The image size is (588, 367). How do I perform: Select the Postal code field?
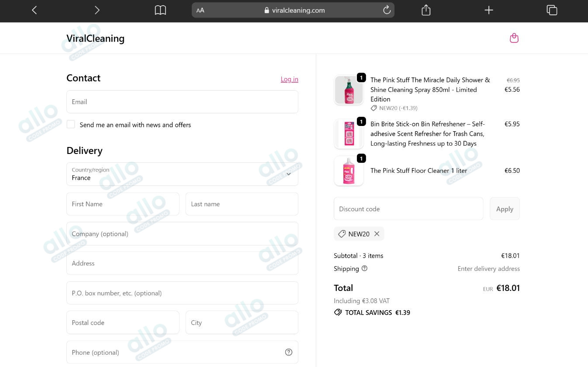(x=123, y=323)
